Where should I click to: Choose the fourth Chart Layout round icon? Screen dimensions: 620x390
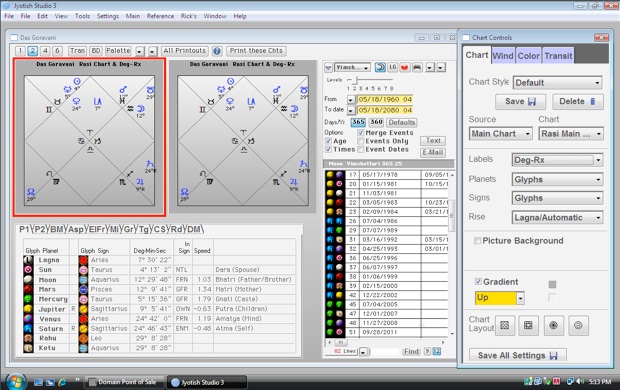tap(578, 326)
